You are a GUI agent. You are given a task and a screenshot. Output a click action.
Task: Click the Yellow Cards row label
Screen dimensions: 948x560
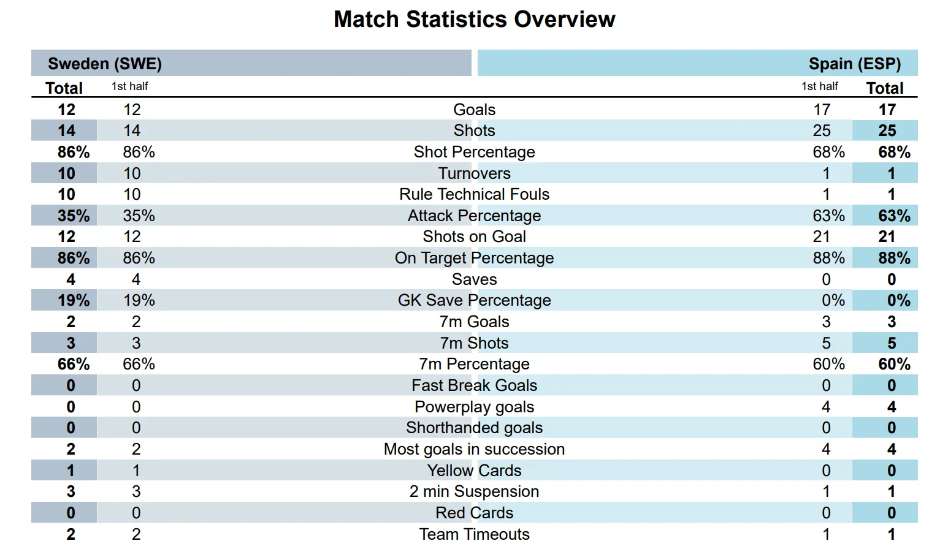pos(474,471)
